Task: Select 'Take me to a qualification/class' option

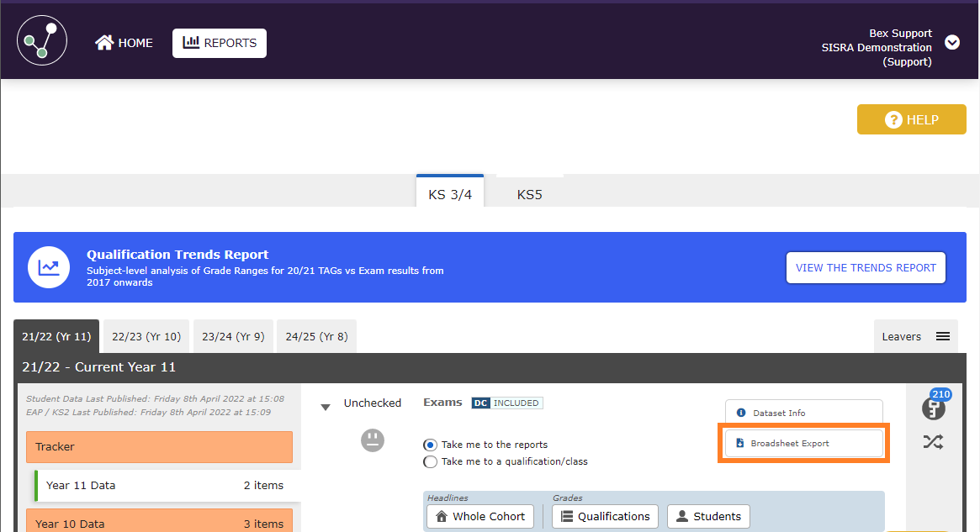Action: (431, 461)
